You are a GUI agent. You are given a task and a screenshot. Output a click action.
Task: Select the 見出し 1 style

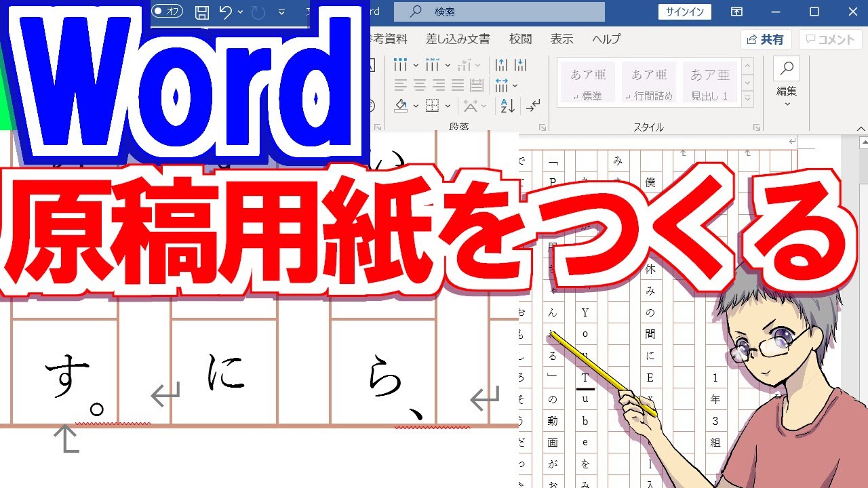710,83
